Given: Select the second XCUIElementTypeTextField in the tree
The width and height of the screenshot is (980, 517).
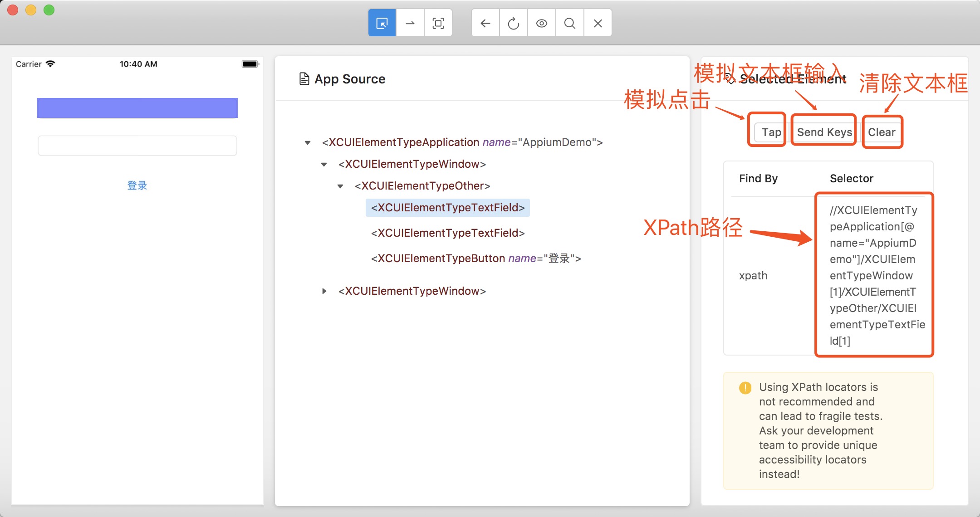Looking at the screenshot, I should point(448,233).
